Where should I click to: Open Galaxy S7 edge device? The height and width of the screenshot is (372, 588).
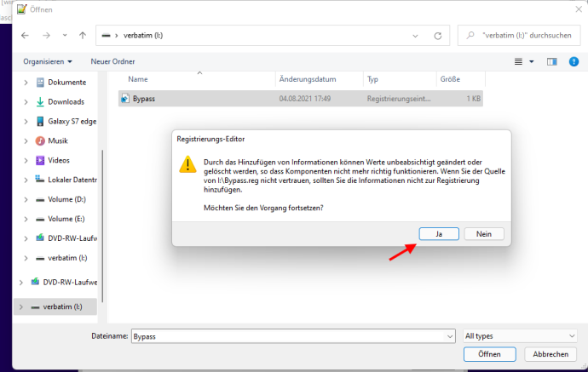[x=70, y=121]
